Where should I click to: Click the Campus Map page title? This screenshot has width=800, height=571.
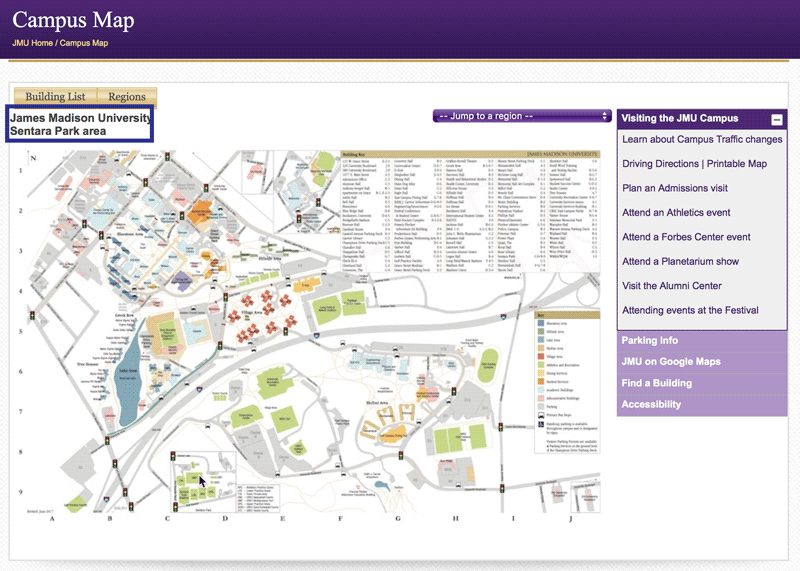point(73,20)
